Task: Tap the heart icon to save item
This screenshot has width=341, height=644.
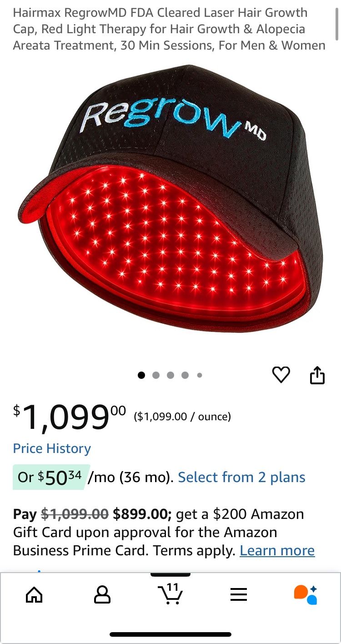Action: coord(281,375)
